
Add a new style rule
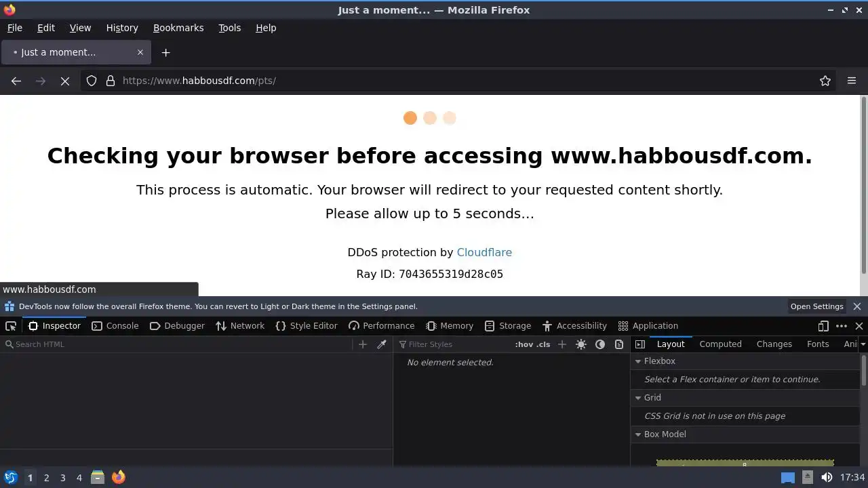coord(561,344)
